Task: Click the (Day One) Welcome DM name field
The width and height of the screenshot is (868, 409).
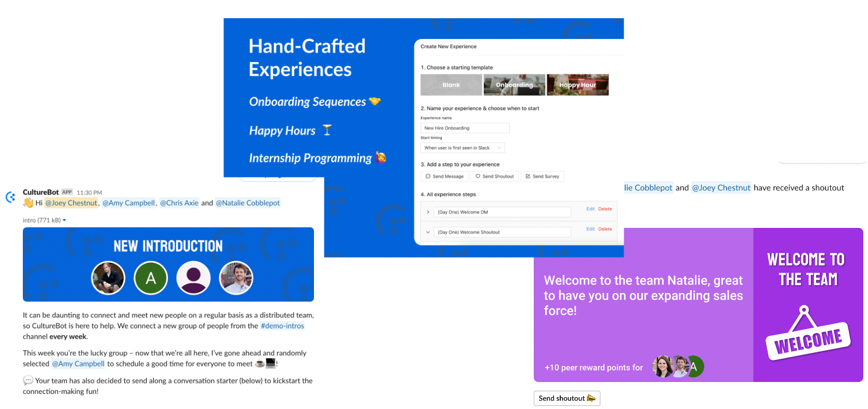Action: click(x=502, y=212)
